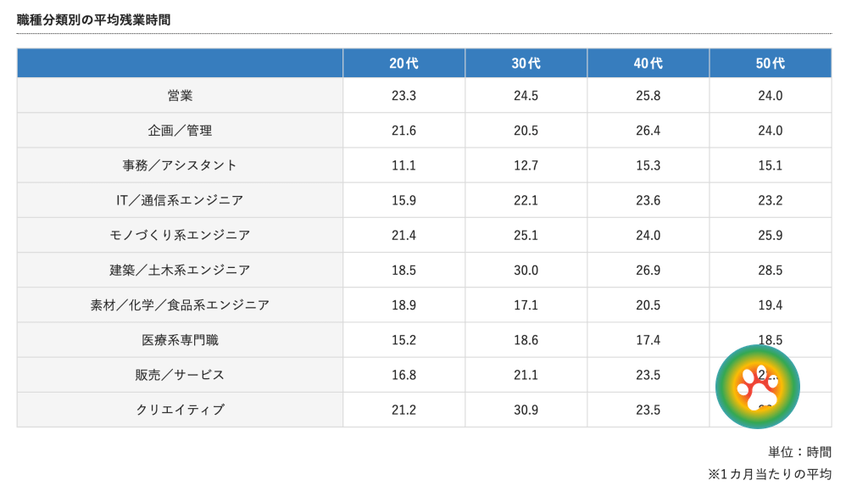This screenshot has height=497, width=868.
Task: Click the IT／通信系エンジニア row label
Action: click(180, 200)
